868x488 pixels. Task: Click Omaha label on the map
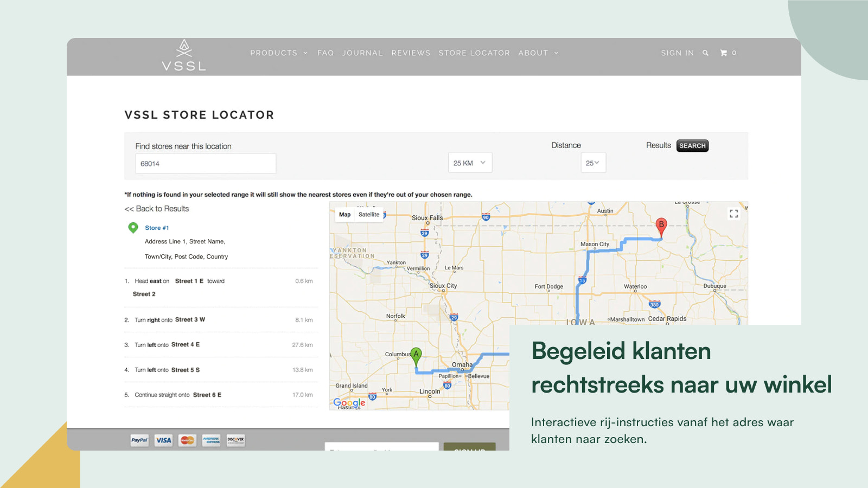(462, 365)
